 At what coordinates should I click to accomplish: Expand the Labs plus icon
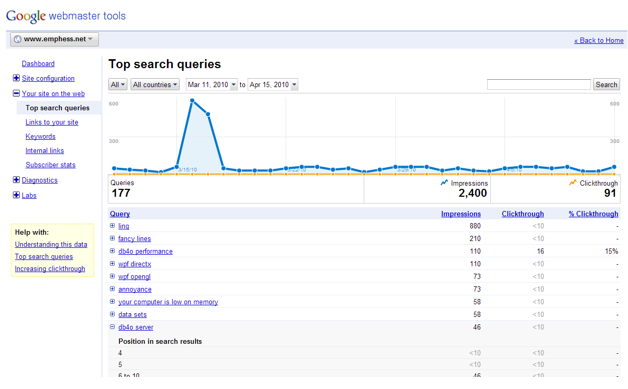pos(16,195)
